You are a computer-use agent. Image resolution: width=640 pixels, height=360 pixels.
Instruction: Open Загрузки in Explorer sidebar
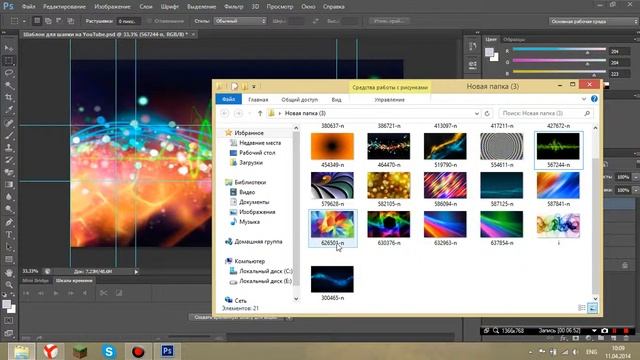click(x=251, y=162)
